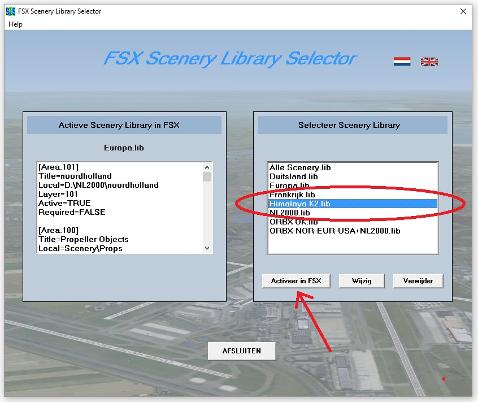Open the Help menu
Screen dimensions: 478x402
pos(15,24)
